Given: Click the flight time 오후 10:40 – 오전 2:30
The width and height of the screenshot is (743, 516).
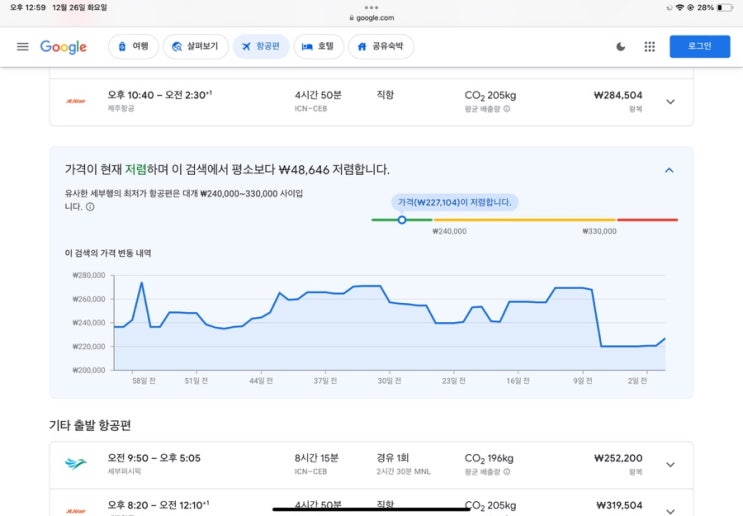Looking at the screenshot, I should pos(160,95).
